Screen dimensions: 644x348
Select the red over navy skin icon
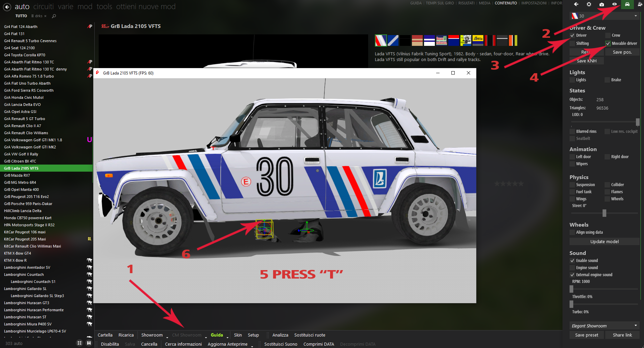(454, 40)
